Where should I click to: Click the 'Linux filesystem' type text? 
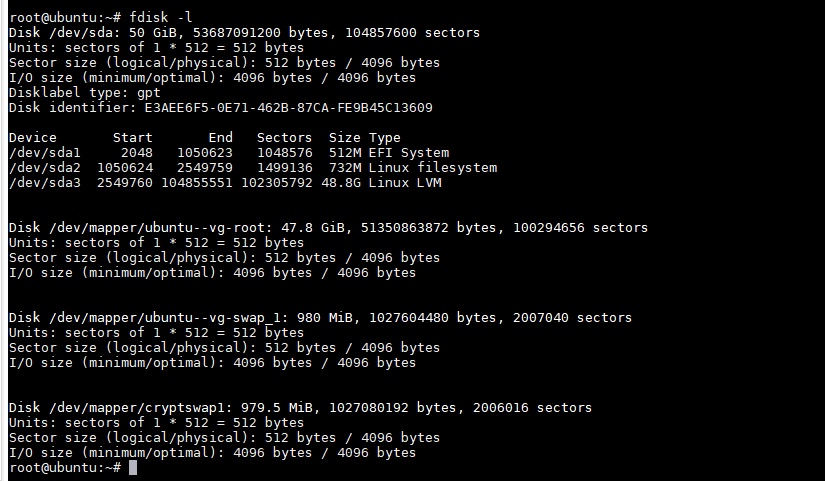pos(432,168)
